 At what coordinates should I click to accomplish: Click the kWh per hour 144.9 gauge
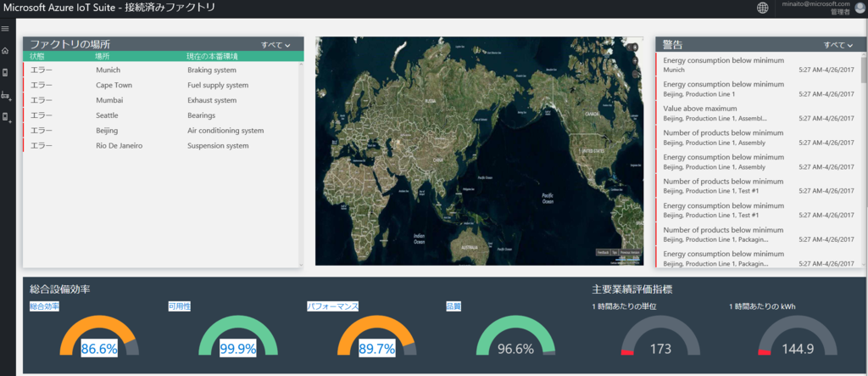coord(798,335)
